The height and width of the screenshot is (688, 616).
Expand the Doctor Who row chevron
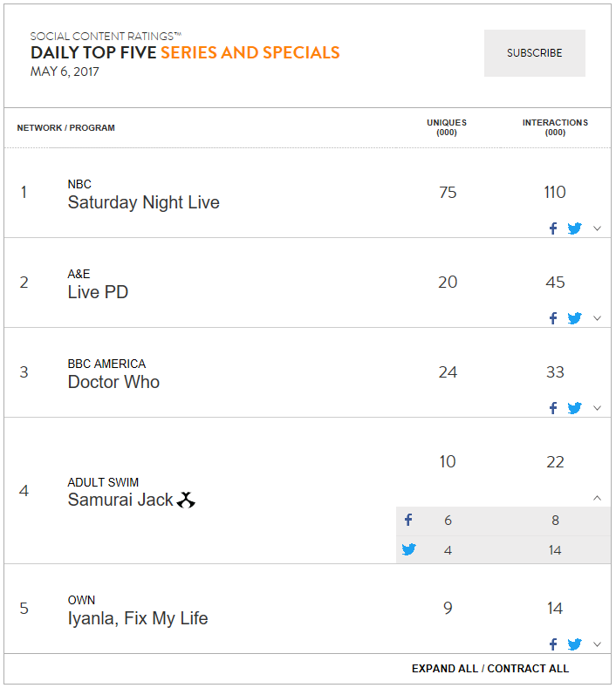[x=597, y=408]
